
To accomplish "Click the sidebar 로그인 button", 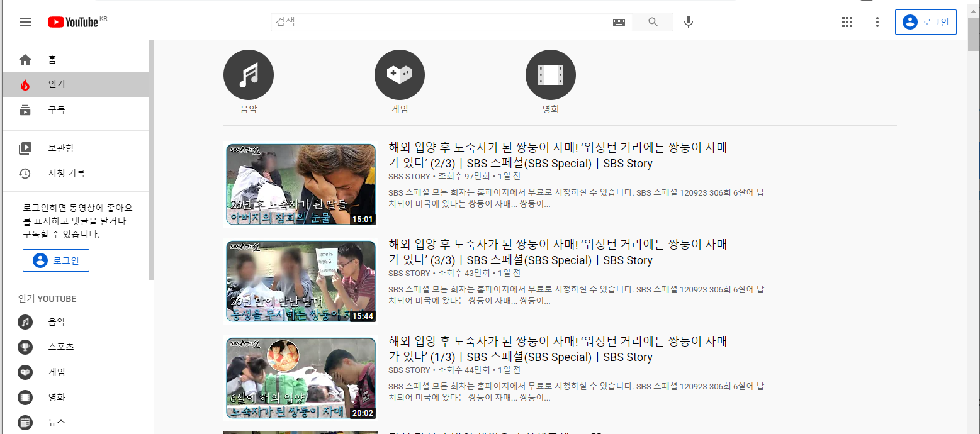I will (x=56, y=260).
